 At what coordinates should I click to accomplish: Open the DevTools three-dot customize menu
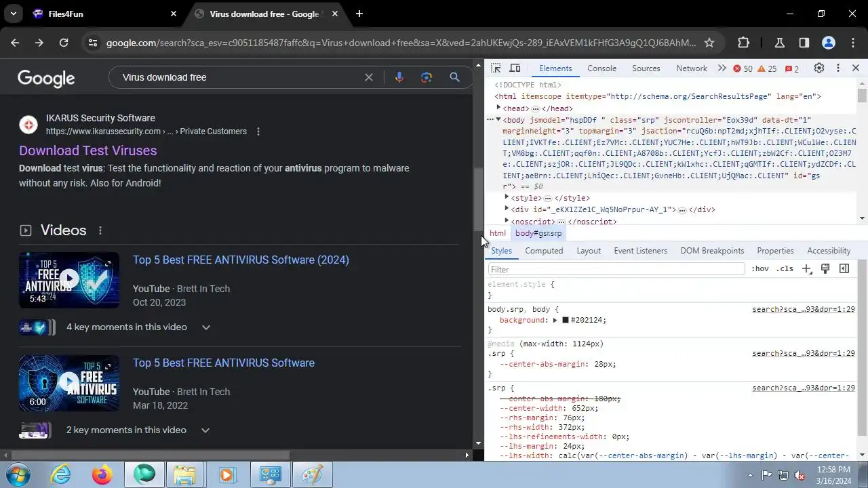pos(838,68)
